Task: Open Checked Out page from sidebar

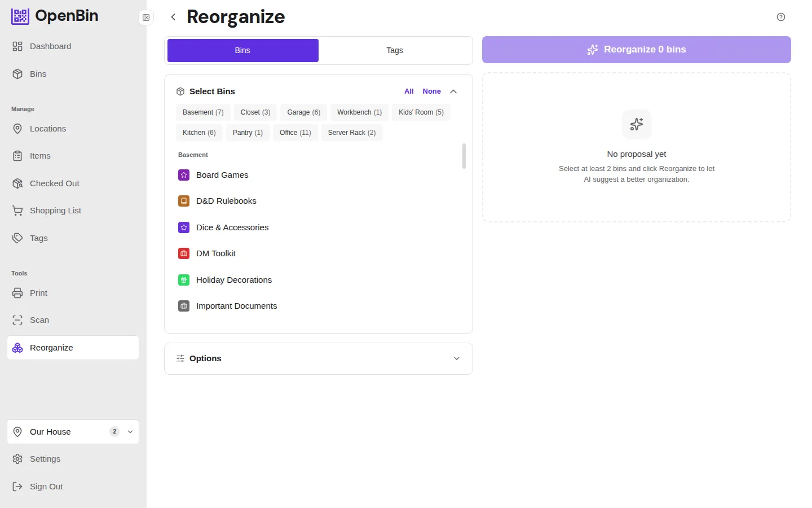Action: click(x=73, y=183)
